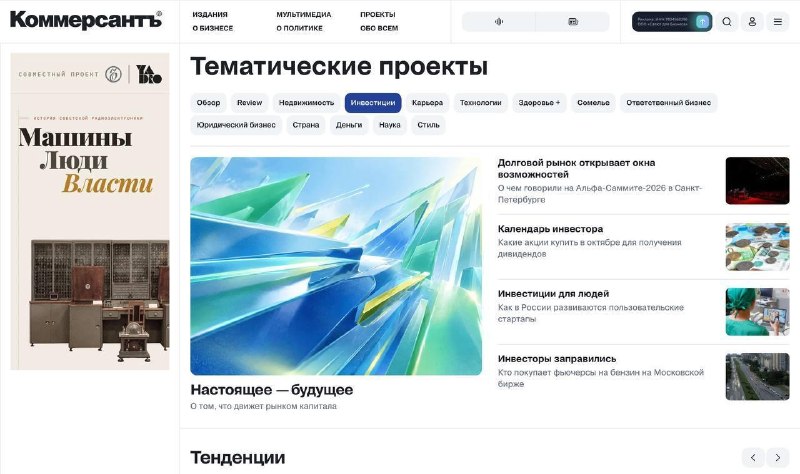This screenshot has height=474, width=800.
Task: Open the ПРОЕКТЫ menu
Action: [x=378, y=15]
